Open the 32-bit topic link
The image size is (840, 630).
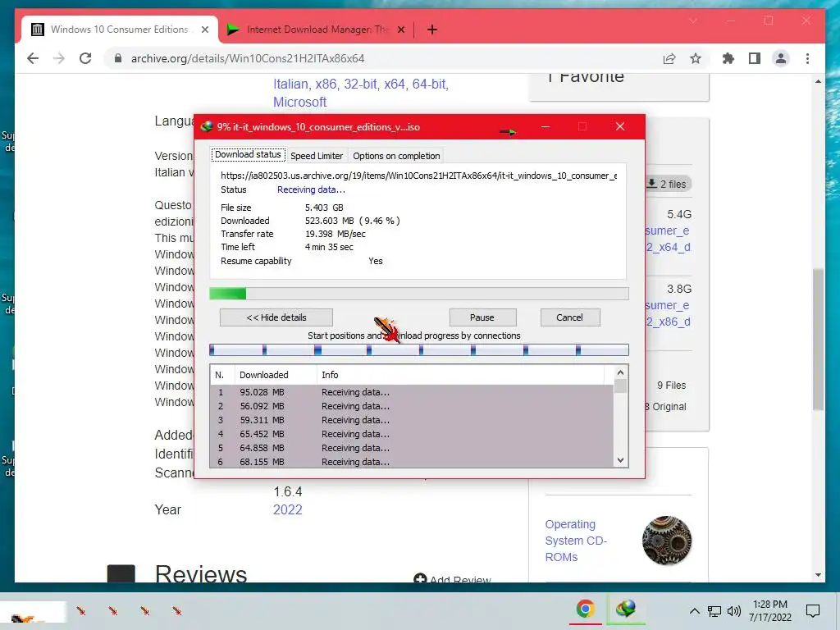360,84
